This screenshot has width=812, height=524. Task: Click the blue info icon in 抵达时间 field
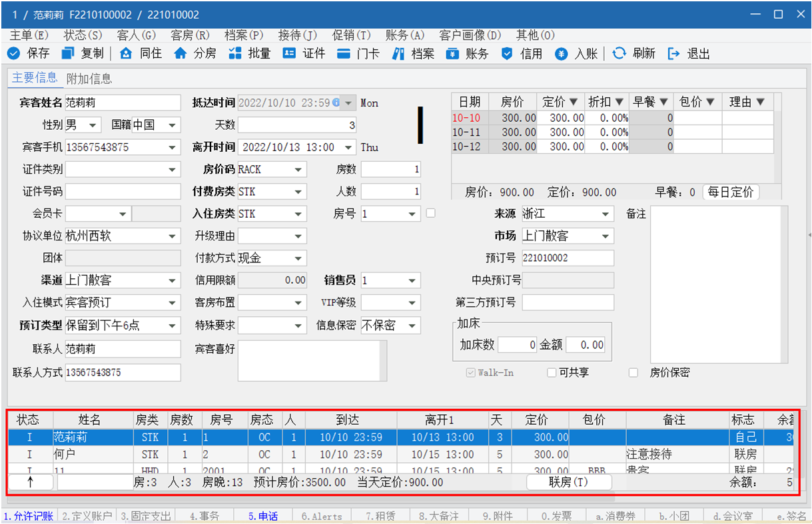[336, 103]
